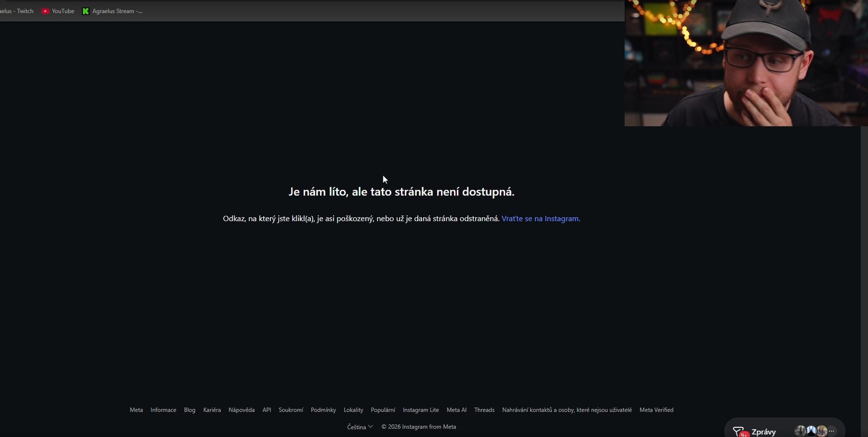Open the first avatar in Zprávy bar

tap(800, 431)
